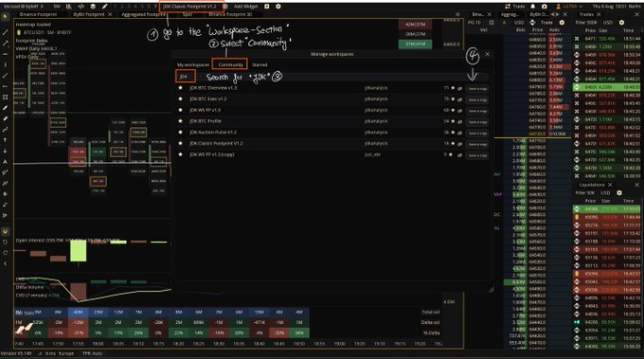
Task: Open the Starred tab in Manage workspaces
Action: click(x=259, y=64)
